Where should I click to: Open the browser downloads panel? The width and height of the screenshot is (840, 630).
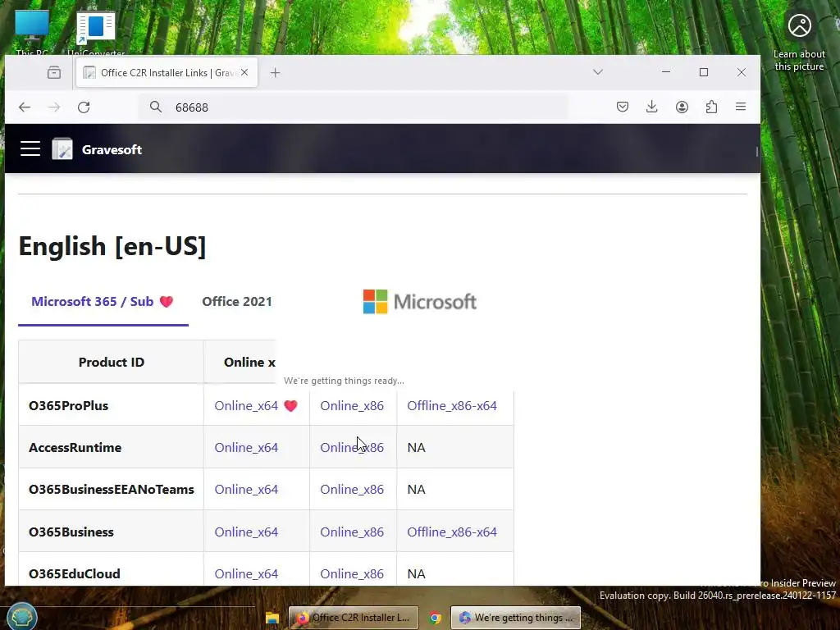pos(651,107)
